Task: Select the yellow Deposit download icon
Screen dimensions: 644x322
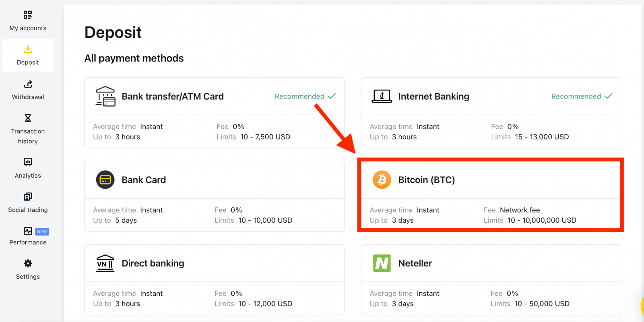Action: [x=28, y=49]
